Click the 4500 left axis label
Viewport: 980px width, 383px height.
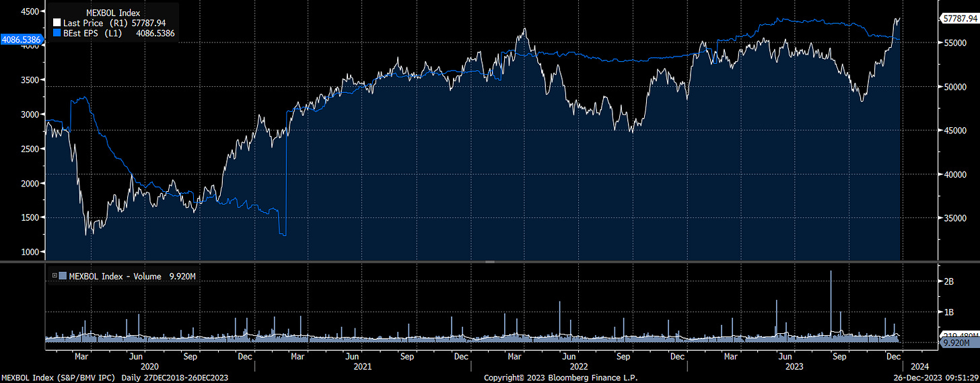pos(31,11)
